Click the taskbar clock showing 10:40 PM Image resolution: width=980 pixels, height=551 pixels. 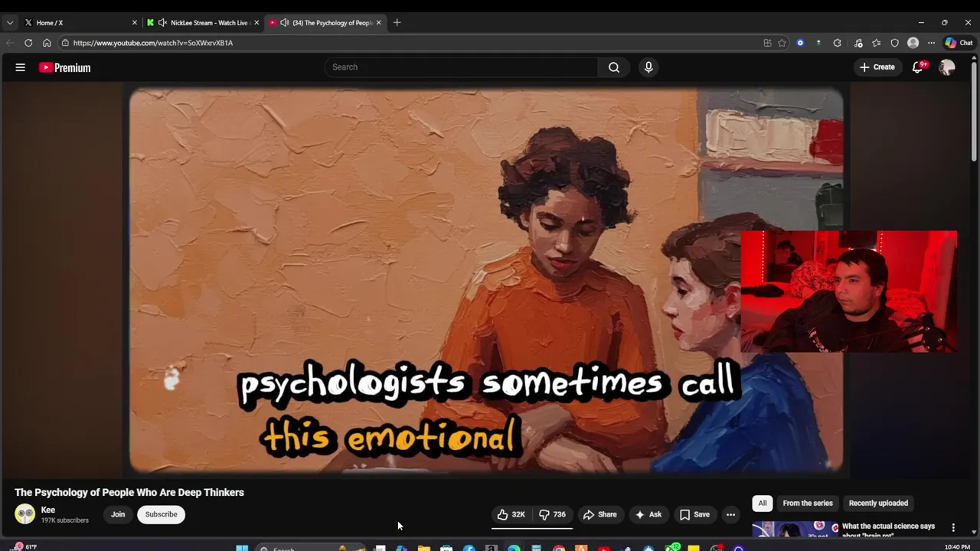[x=957, y=547]
